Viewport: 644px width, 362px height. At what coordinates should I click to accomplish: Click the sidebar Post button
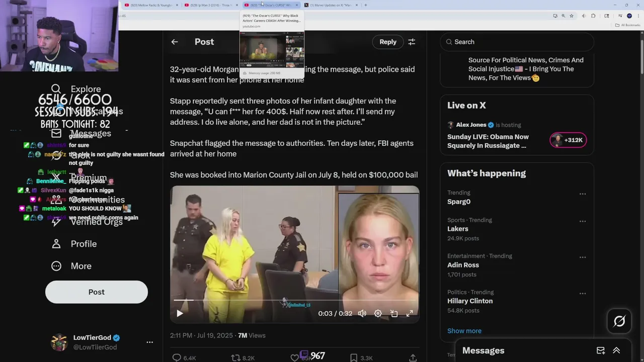(x=97, y=292)
